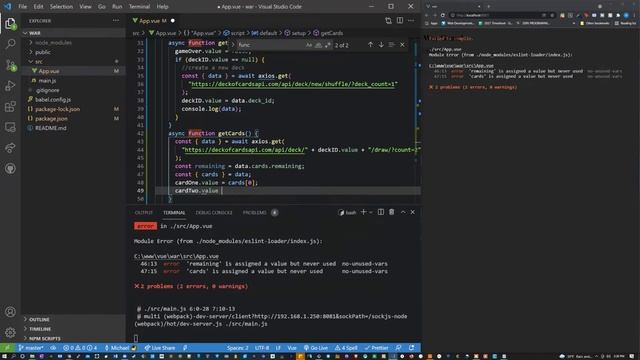Click the Spaces: 2 indentation setting
The height and width of the screenshot is (360, 640).
(x=238, y=348)
